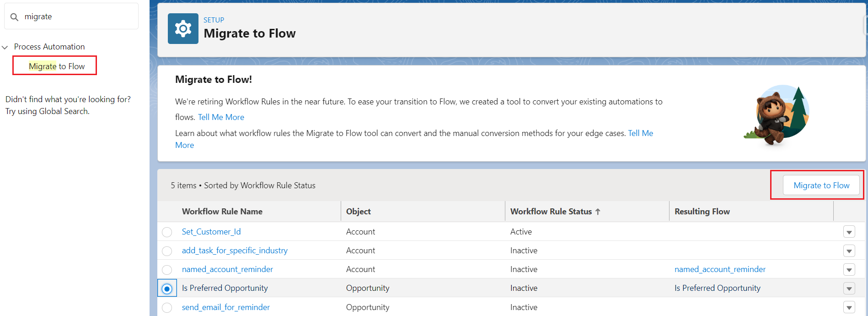This screenshot has width=868, height=316.
Task: Open the named_account_reminder resulting flow link
Action: pos(720,269)
